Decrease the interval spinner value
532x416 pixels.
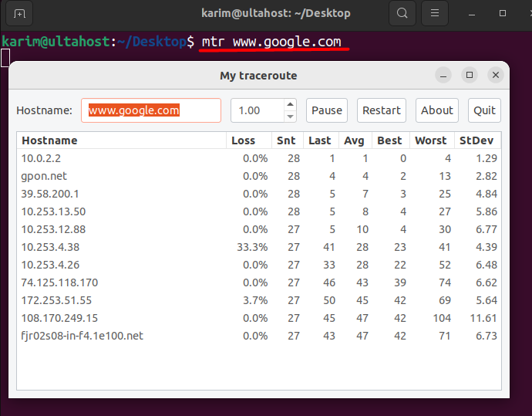coord(290,117)
